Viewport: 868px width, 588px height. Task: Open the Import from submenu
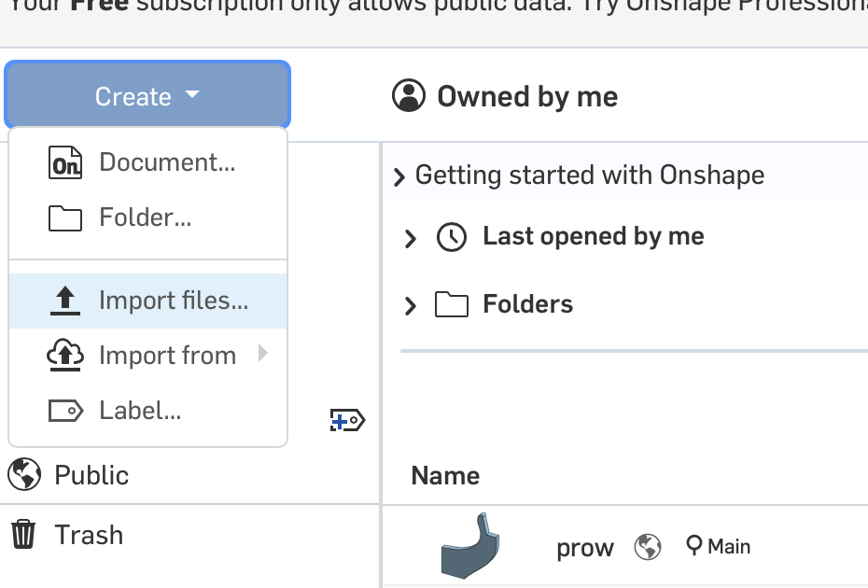(166, 356)
